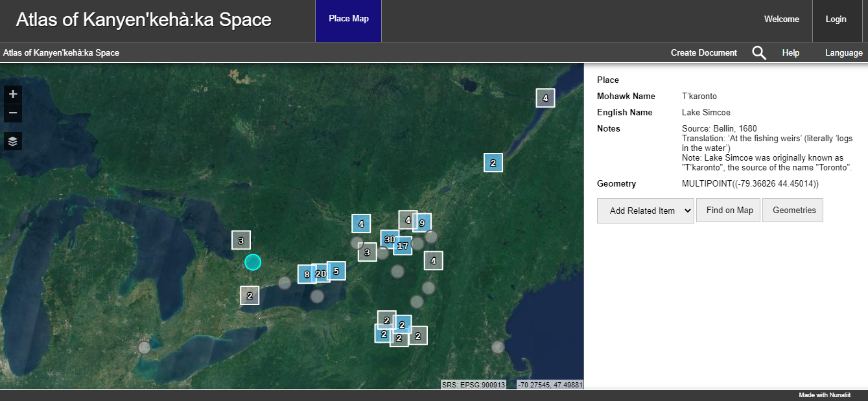Click the Geometries button

(793, 211)
